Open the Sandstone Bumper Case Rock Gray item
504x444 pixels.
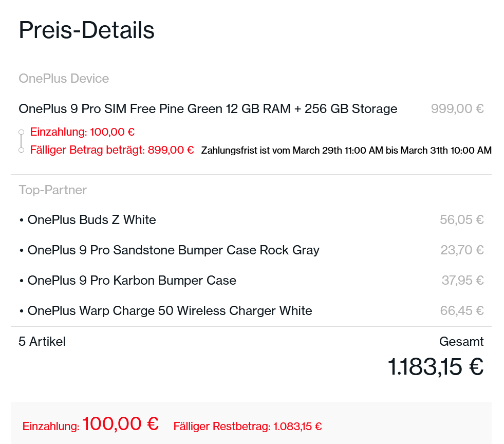[173, 250]
